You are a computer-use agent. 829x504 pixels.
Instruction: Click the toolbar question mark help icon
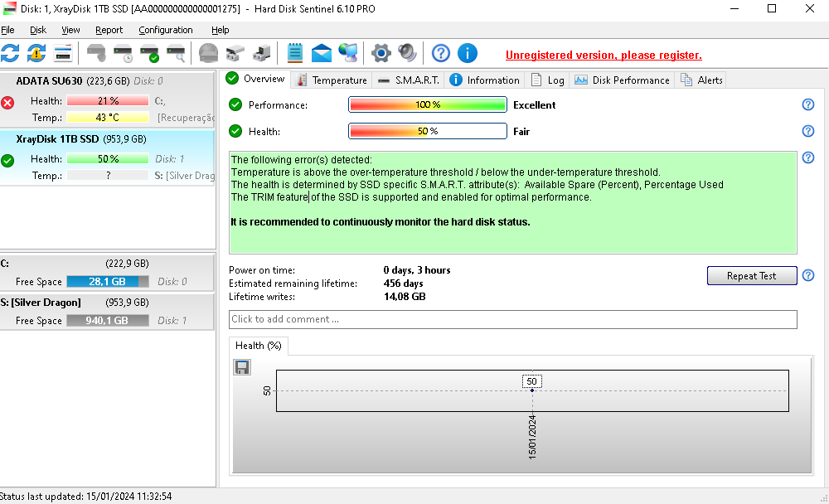click(441, 53)
